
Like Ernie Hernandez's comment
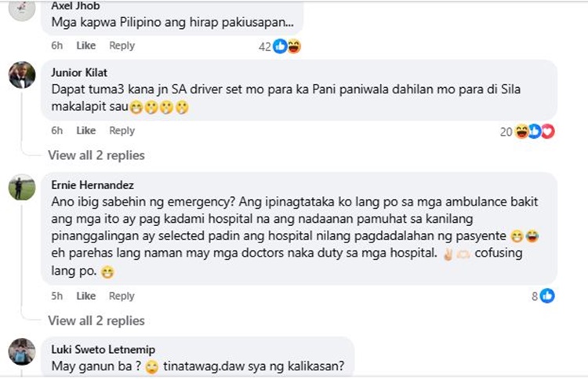coord(86,296)
